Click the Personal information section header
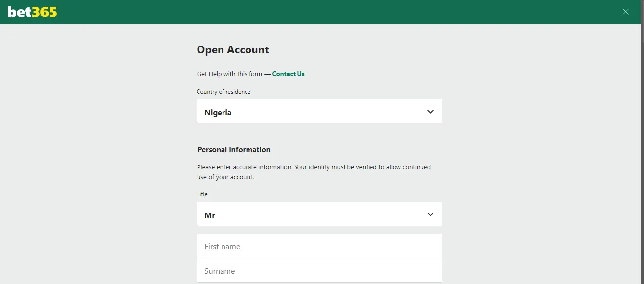Viewport: 644px width, 284px height. click(x=234, y=149)
